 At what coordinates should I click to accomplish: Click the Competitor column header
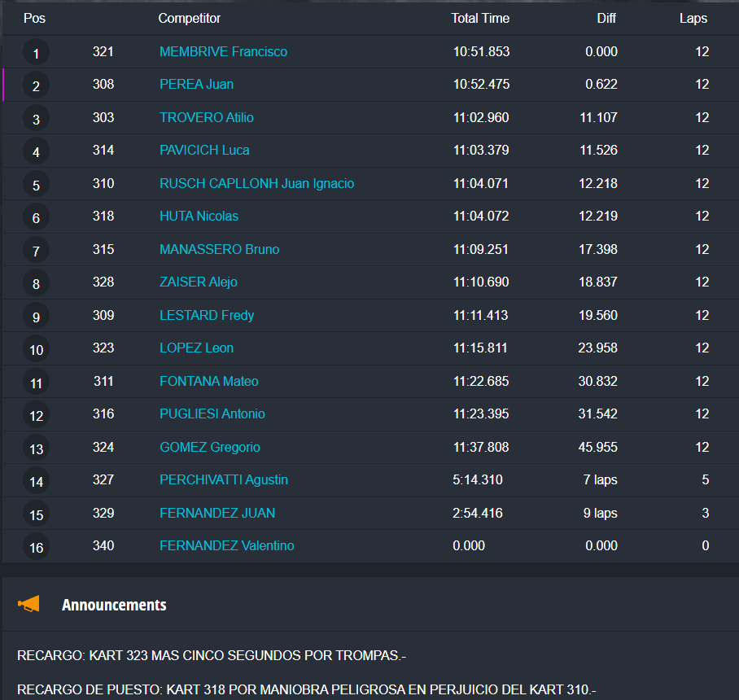[189, 18]
